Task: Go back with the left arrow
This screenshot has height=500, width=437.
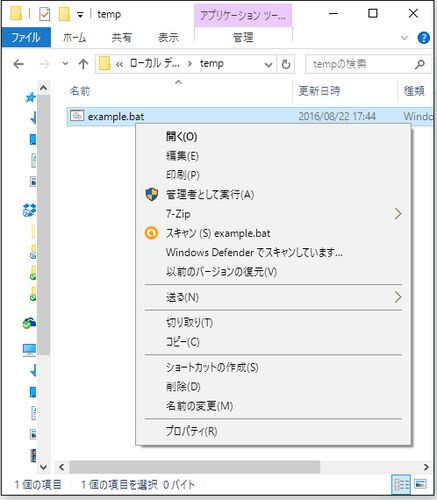Action: click(19, 64)
